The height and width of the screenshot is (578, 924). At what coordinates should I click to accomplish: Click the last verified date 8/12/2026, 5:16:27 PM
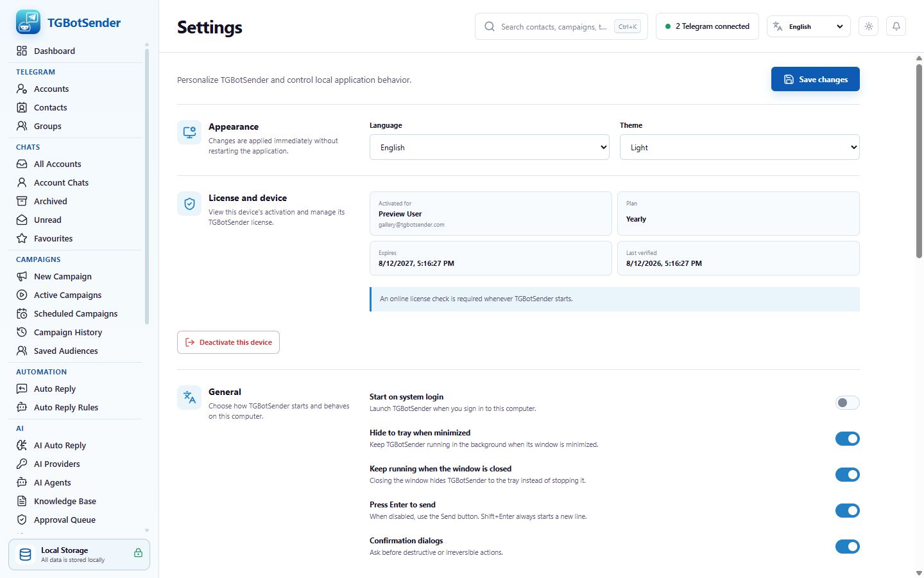[664, 263]
